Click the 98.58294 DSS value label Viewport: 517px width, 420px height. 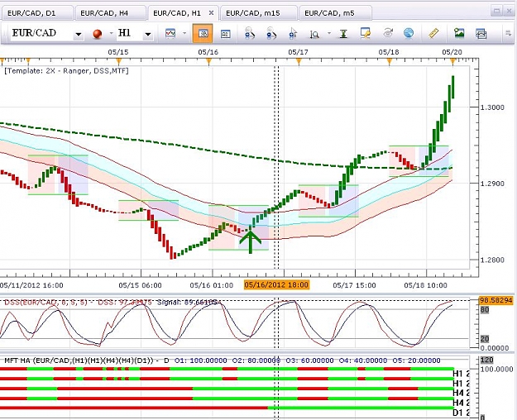click(495, 300)
